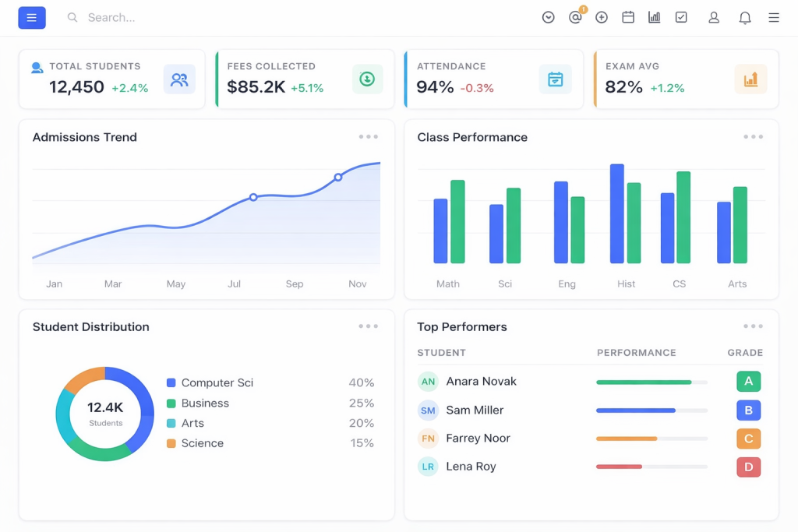Image resolution: width=798 pixels, height=532 pixels.
Task: Open the mentions @ icon with badge
Action: pos(576,17)
